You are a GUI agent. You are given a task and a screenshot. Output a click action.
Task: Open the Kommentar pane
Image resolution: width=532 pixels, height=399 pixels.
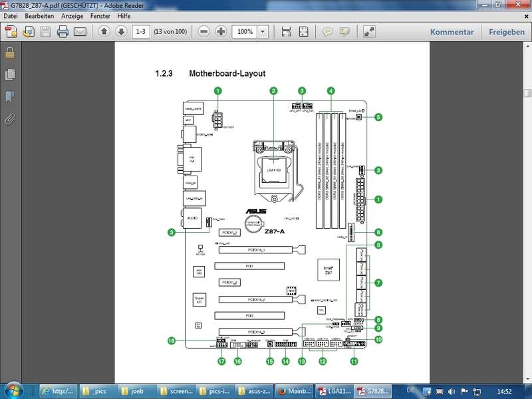coord(452,32)
